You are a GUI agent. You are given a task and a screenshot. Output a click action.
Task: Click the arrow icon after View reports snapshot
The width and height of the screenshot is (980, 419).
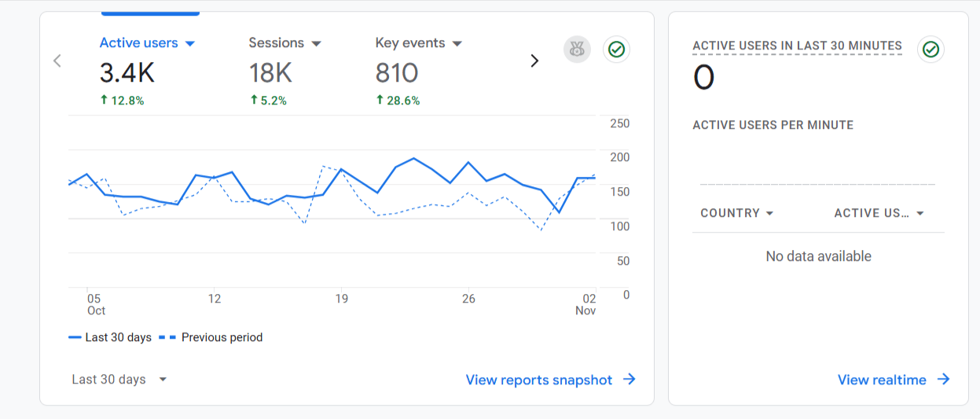tap(629, 380)
